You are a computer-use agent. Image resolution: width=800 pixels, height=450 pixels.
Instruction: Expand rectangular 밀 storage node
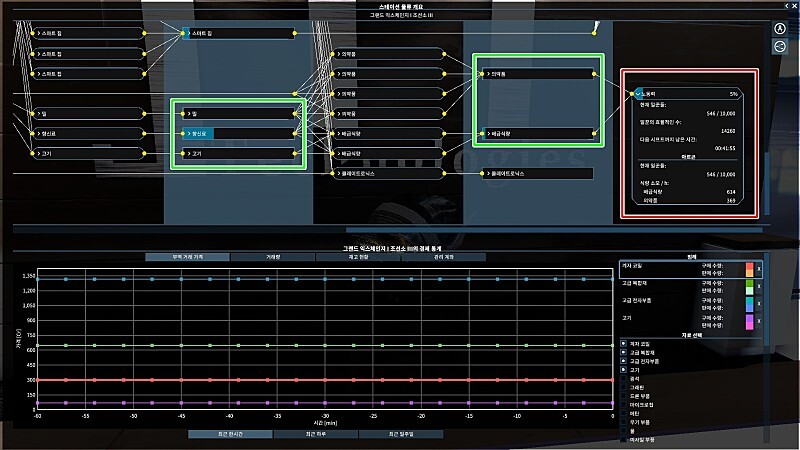pos(189,113)
